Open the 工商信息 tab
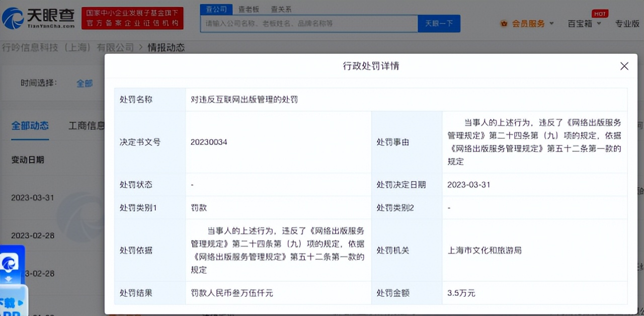The width and height of the screenshot is (644, 316). [x=88, y=126]
